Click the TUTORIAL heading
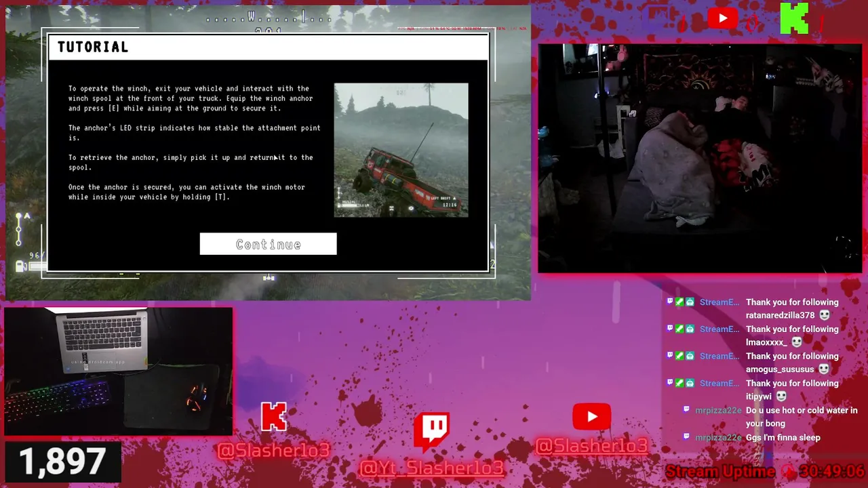 tap(93, 47)
